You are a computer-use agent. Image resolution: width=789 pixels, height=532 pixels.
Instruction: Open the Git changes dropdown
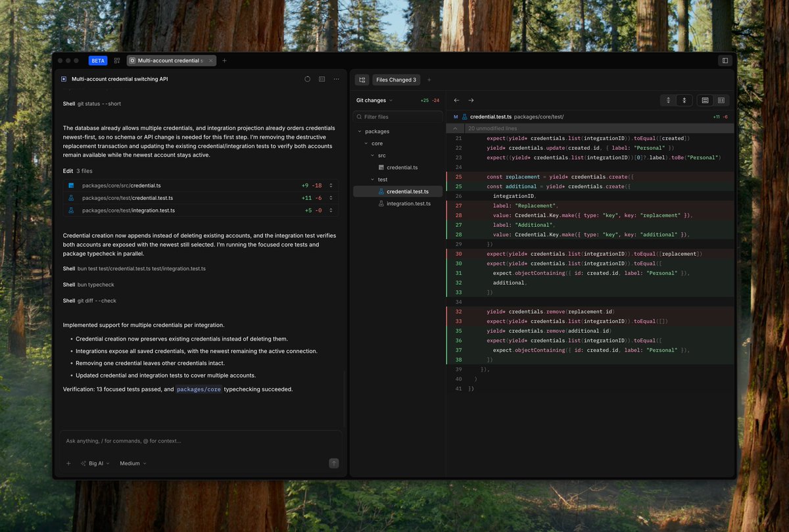375,101
